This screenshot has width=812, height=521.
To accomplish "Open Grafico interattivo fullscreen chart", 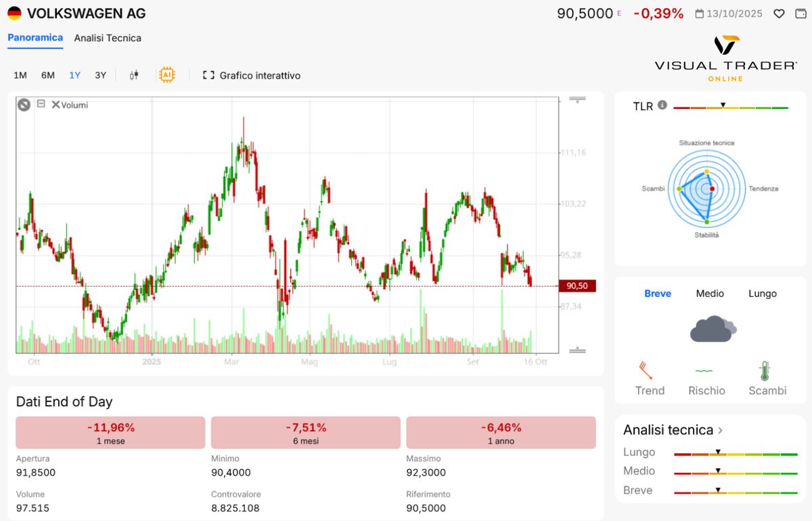I will (251, 76).
